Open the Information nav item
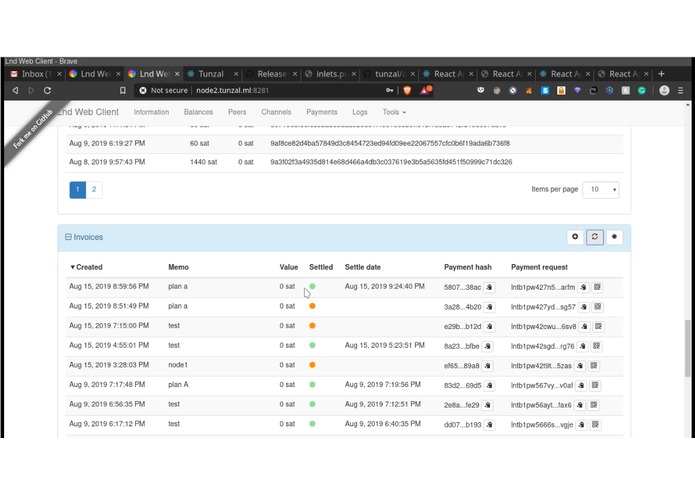695x494 pixels. [x=151, y=112]
